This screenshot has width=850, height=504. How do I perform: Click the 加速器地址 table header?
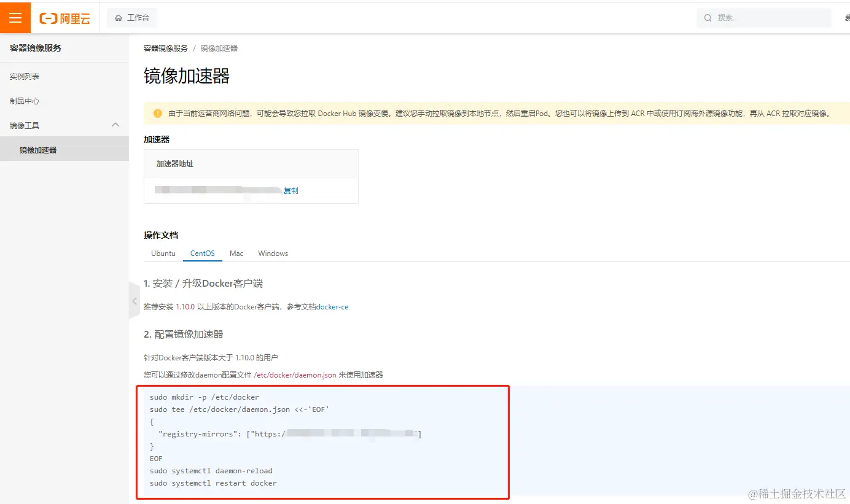coord(175,164)
